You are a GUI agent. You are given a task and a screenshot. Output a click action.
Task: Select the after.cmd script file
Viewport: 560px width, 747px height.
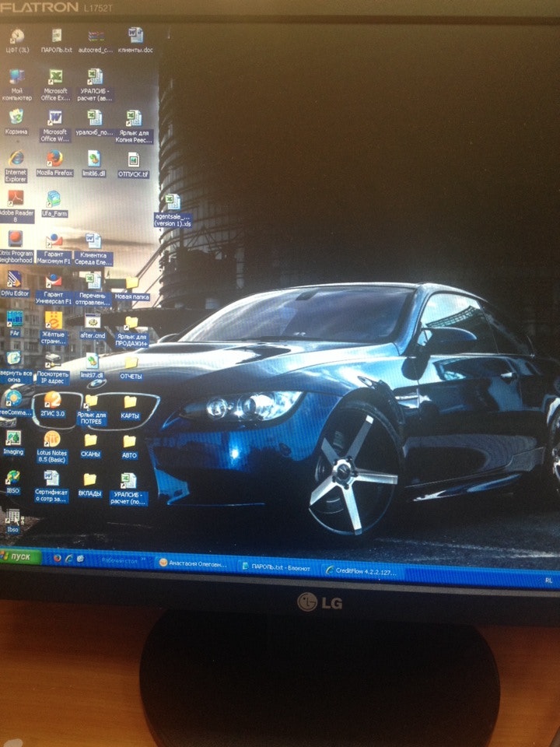93,326
